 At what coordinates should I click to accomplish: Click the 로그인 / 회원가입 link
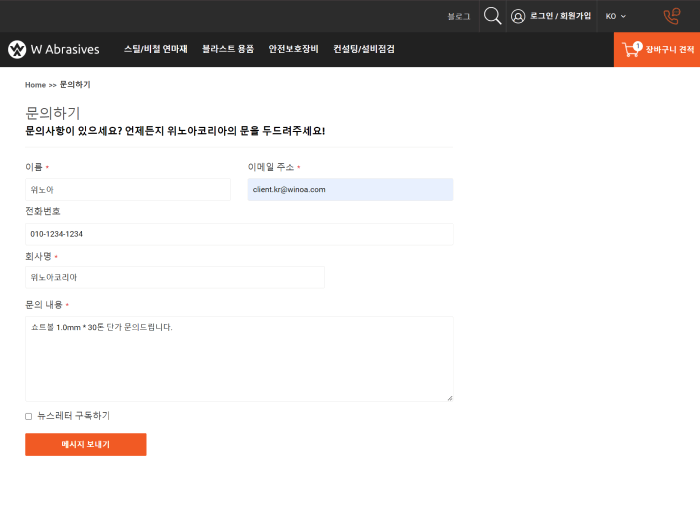tap(560, 16)
